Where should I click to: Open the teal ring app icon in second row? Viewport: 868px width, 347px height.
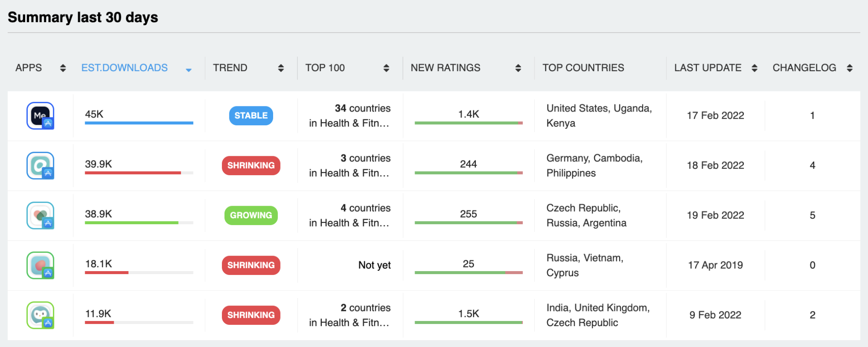pyautogui.click(x=40, y=166)
